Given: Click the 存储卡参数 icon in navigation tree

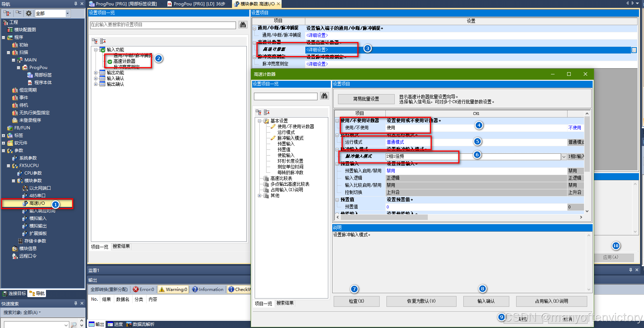Looking at the screenshot, I should point(20,241).
